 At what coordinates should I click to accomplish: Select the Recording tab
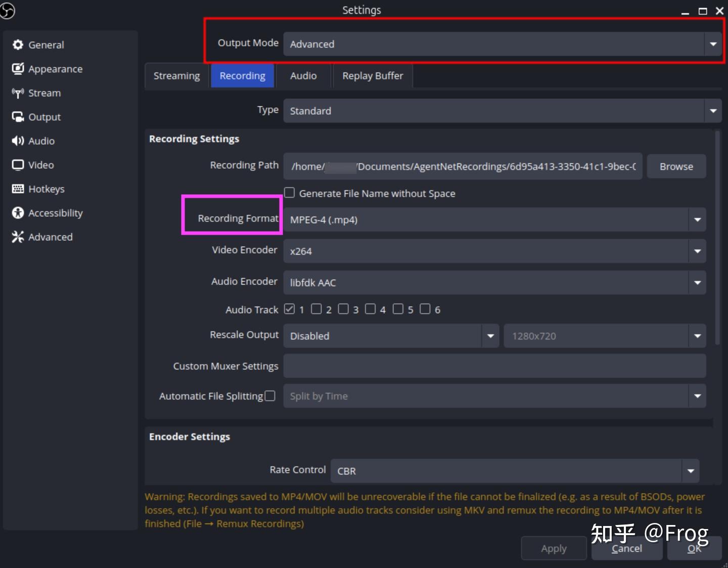[243, 76]
